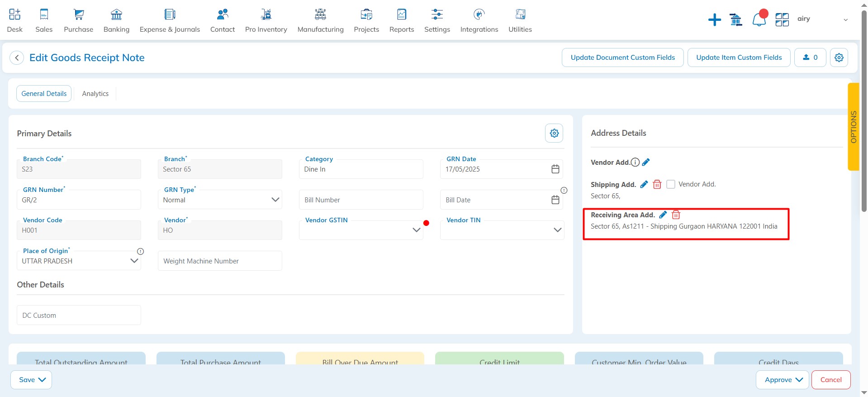Click the upload attachments 0 button
868x397 pixels.
point(810,57)
